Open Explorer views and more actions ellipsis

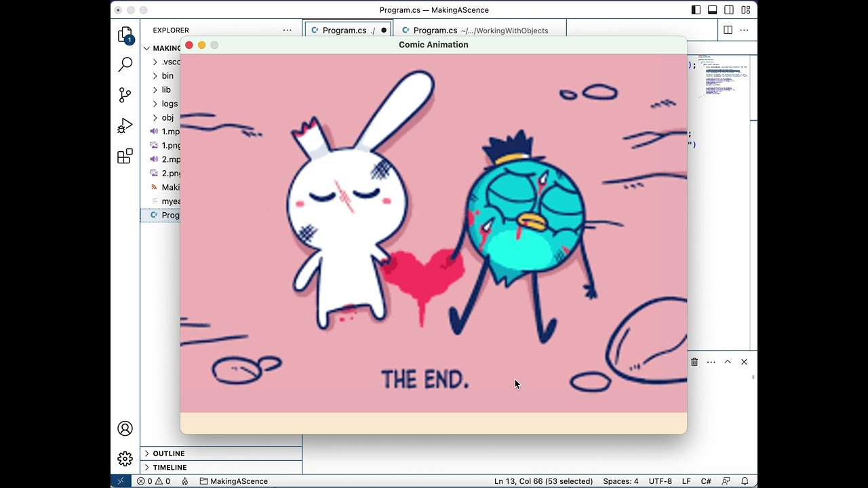click(287, 30)
